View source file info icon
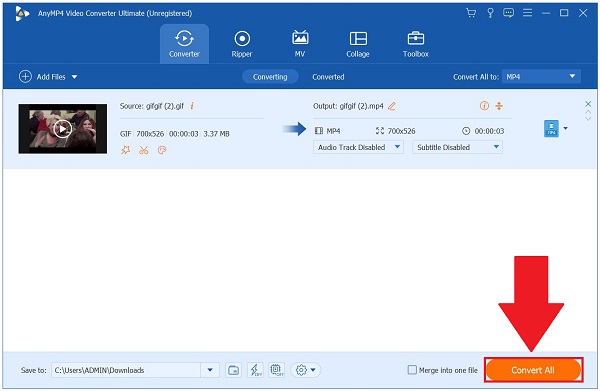 click(x=192, y=106)
